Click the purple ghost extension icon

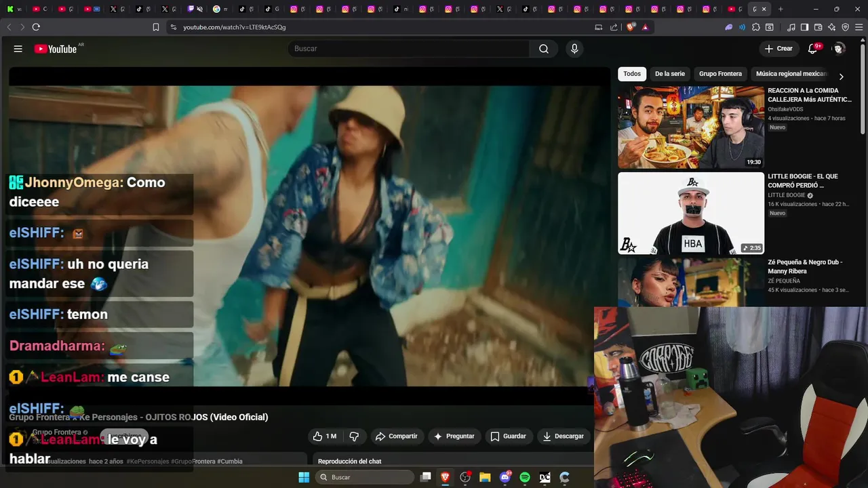[729, 27]
